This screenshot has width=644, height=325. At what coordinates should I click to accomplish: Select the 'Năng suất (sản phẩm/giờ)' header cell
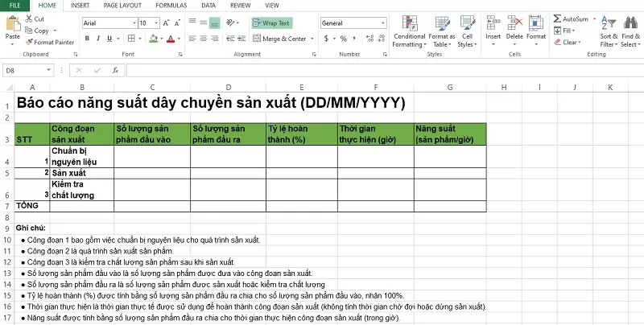450,134
